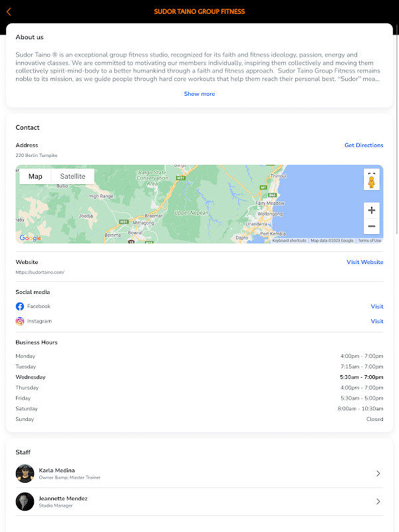399x532 pixels.
Task: Click Visit next to Facebook
Action: (377, 307)
